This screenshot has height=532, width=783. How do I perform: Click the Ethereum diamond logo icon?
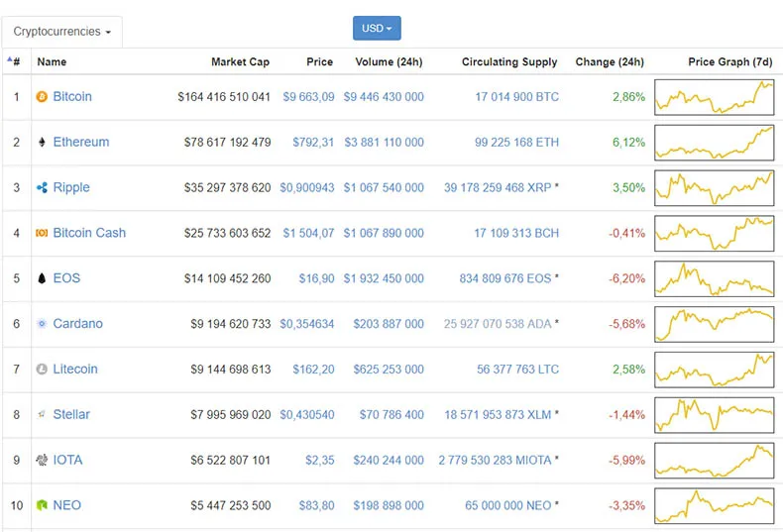pos(42,143)
